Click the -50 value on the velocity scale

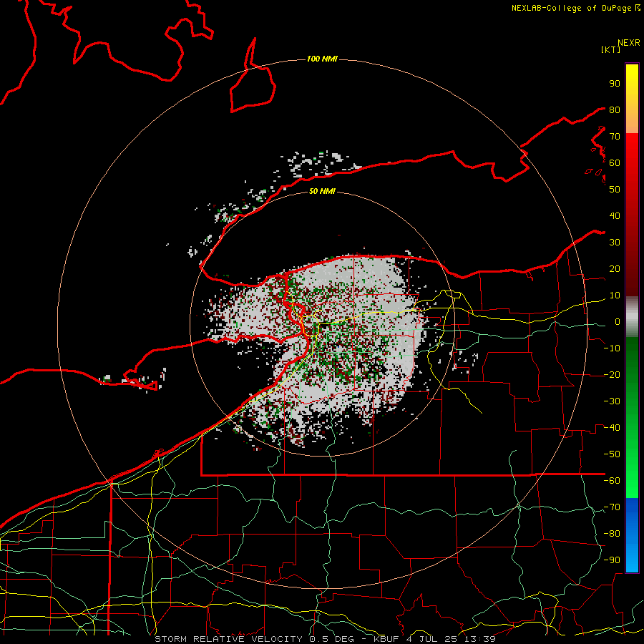[x=612, y=454]
